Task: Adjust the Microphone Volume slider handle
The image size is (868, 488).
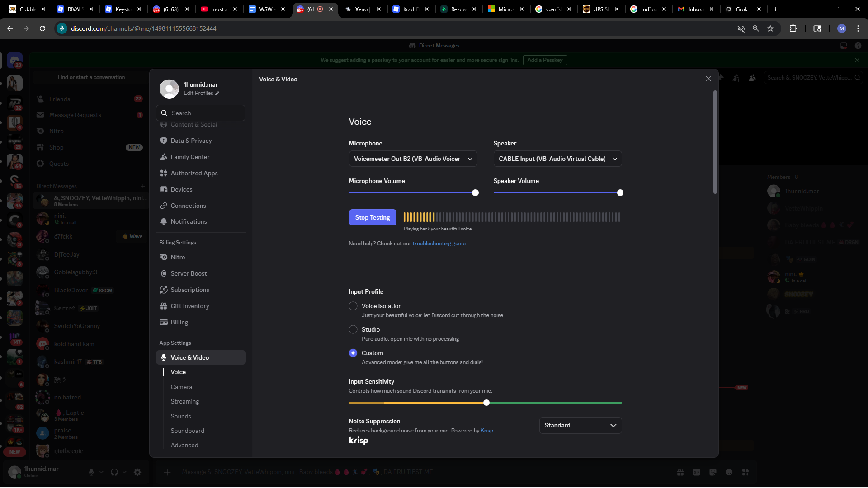Action: pos(475,193)
